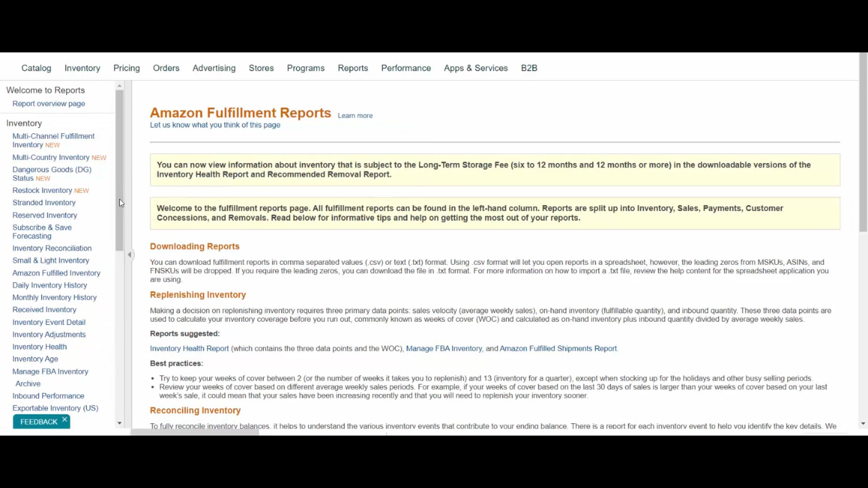Click Amazon Fulfilled Shipments Report link

click(558, 349)
